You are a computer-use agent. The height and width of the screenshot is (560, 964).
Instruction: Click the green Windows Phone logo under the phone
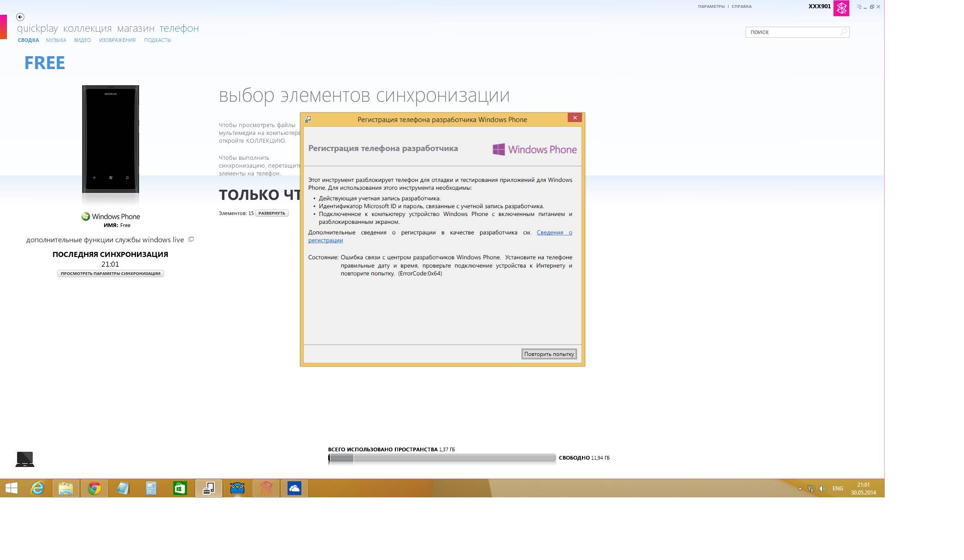(85, 216)
